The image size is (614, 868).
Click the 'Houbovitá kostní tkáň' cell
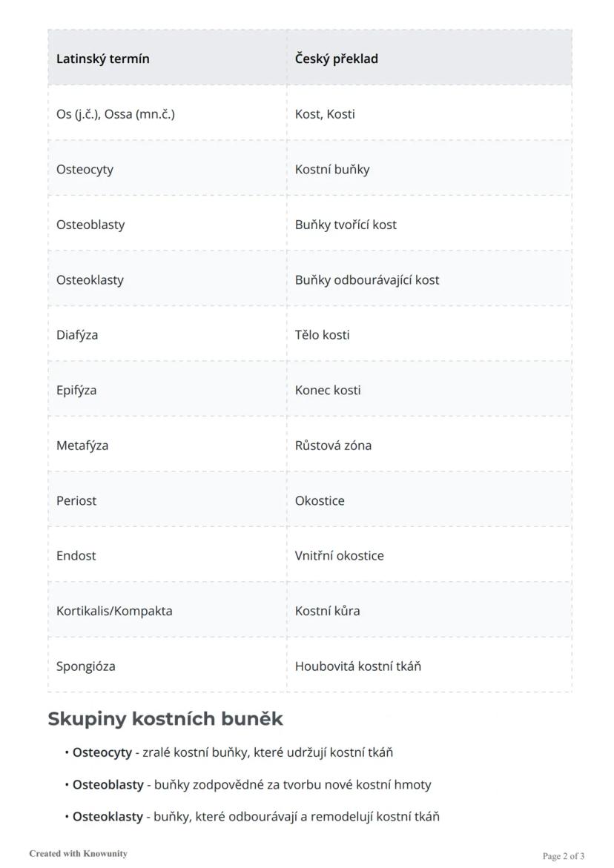(358, 666)
